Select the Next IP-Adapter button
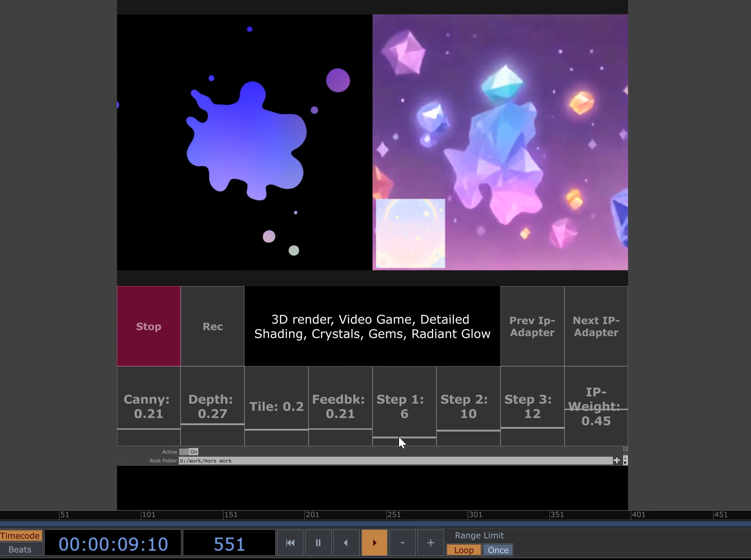Screen dimensions: 751x560 [x=596, y=326]
